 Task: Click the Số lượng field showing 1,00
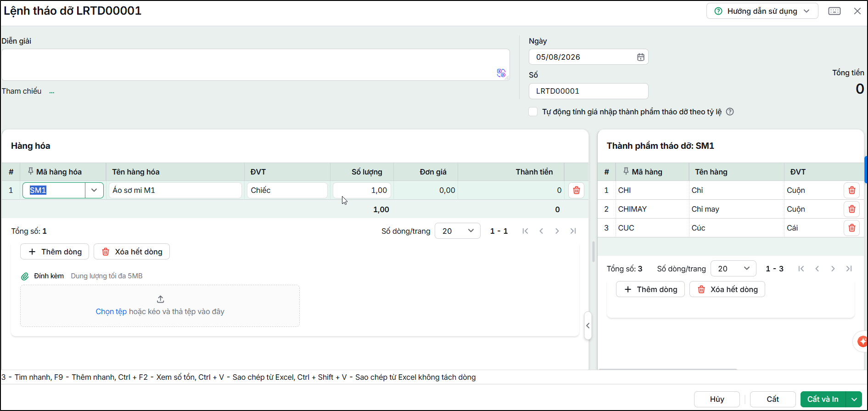coord(362,190)
